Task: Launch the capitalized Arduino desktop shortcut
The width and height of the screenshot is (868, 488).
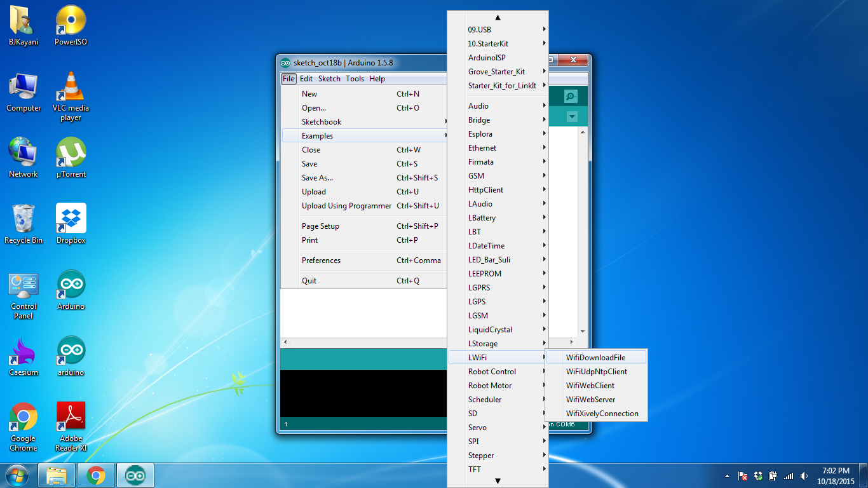Action: click(71, 290)
